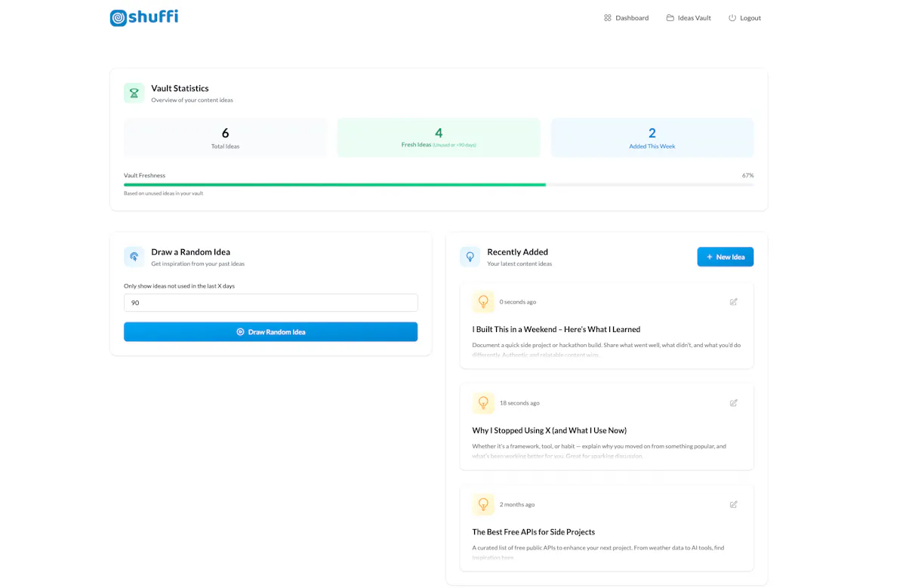
Task: Open the Dashboard nav item
Action: click(626, 17)
